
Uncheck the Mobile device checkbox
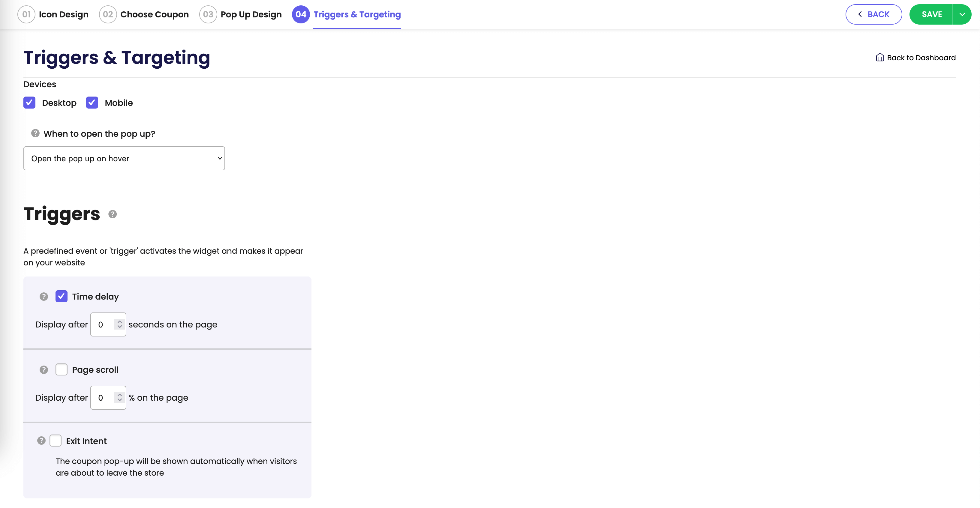tap(92, 103)
